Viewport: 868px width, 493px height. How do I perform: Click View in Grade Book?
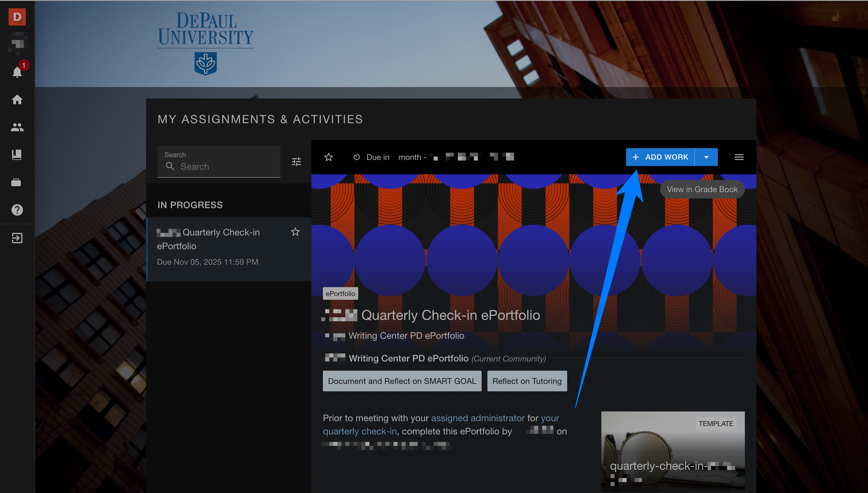click(x=702, y=189)
